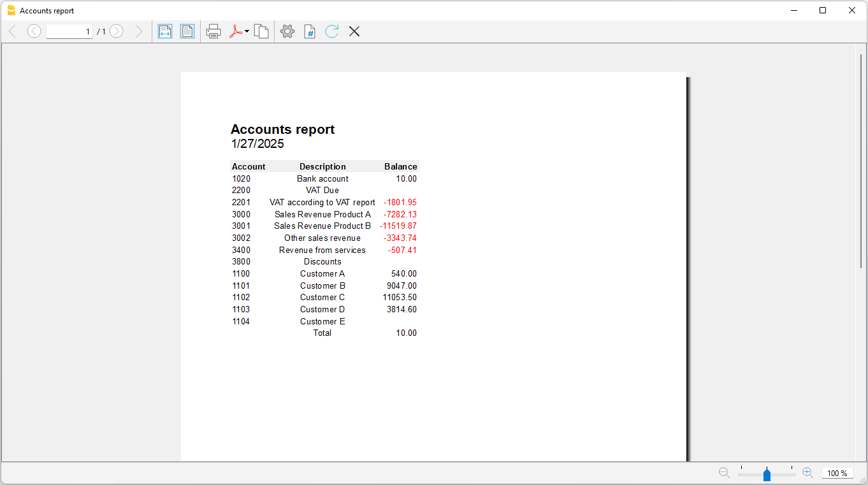Open the print dialog via printer icon
Screen dimensions: 868x485
pos(213,31)
